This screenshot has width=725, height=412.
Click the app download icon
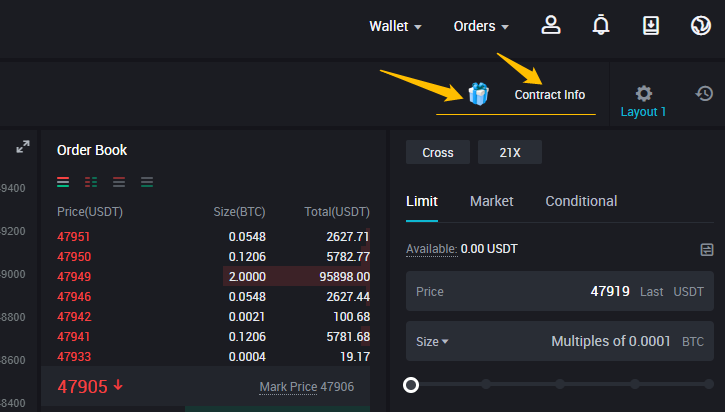[x=650, y=26]
